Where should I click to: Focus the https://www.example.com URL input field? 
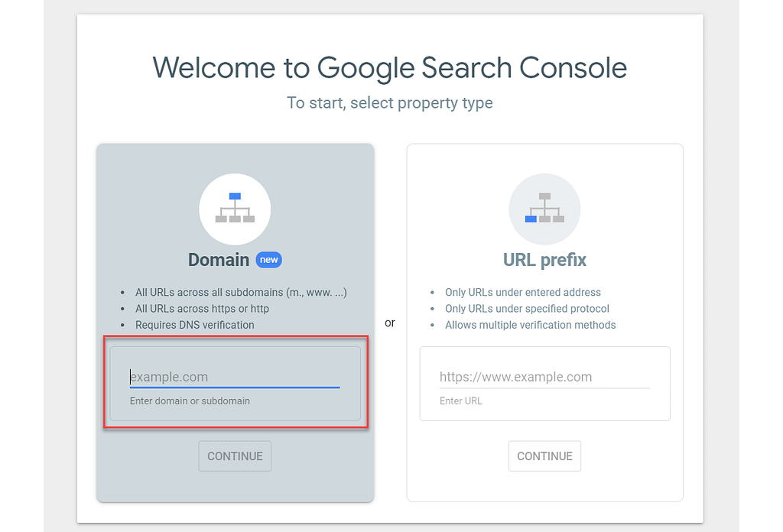coord(544,377)
